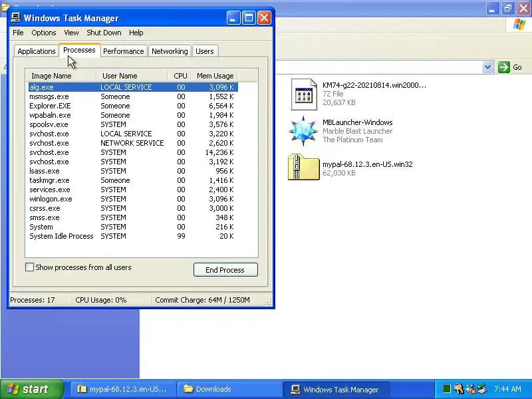Select the Explorer.EXE process

click(x=133, y=106)
